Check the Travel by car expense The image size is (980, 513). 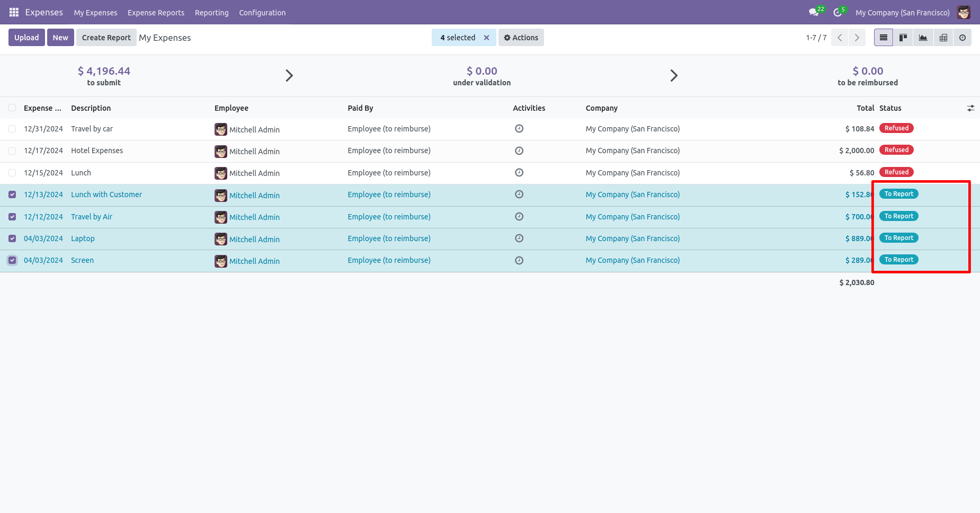tap(12, 129)
